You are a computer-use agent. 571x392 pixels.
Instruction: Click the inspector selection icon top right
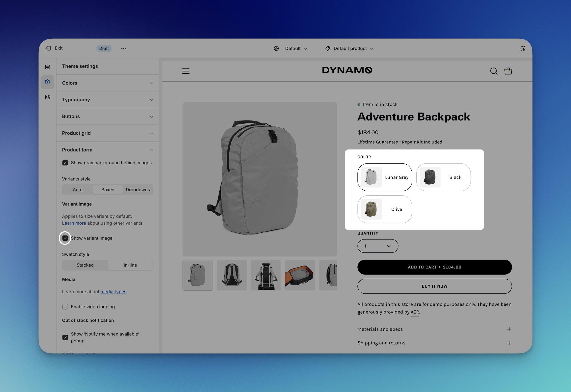coord(523,48)
